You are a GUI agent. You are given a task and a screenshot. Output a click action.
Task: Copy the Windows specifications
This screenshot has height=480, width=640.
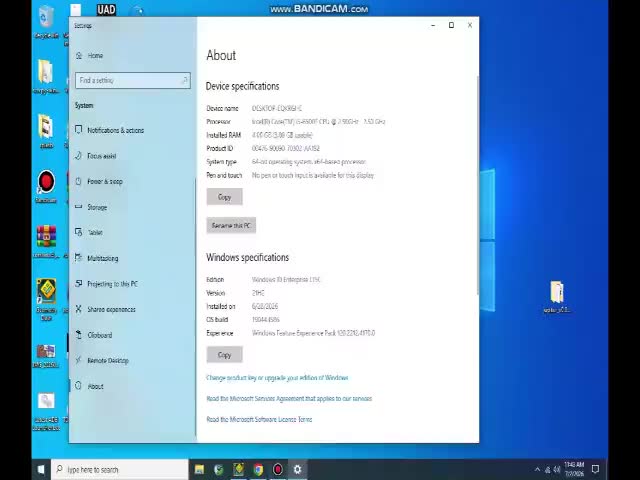(x=224, y=355)
